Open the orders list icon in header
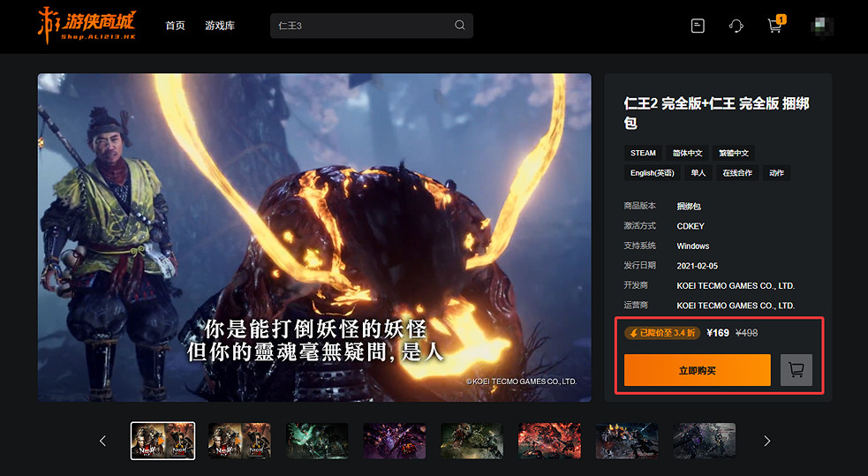Screen dimensions: 868x476 coord(698,26)
